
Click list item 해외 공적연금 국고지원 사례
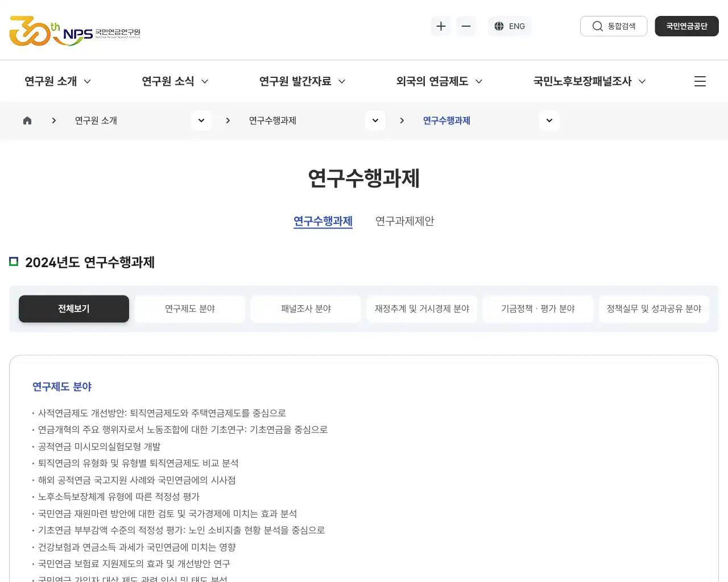pos(137,480)
